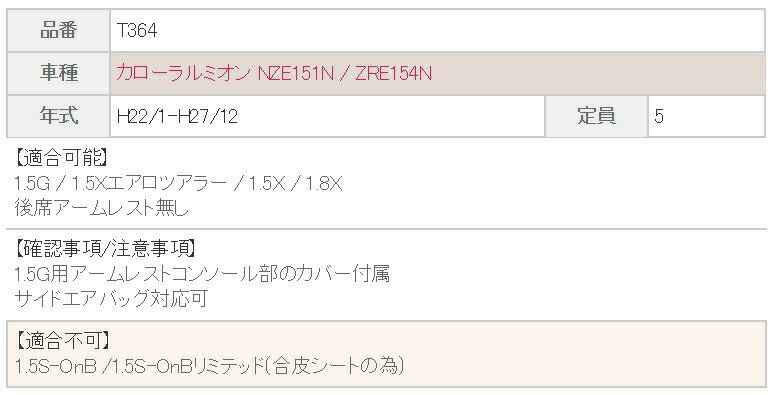Click the 【適合可能】 heading
772x395 pixels.
(60, 158)
